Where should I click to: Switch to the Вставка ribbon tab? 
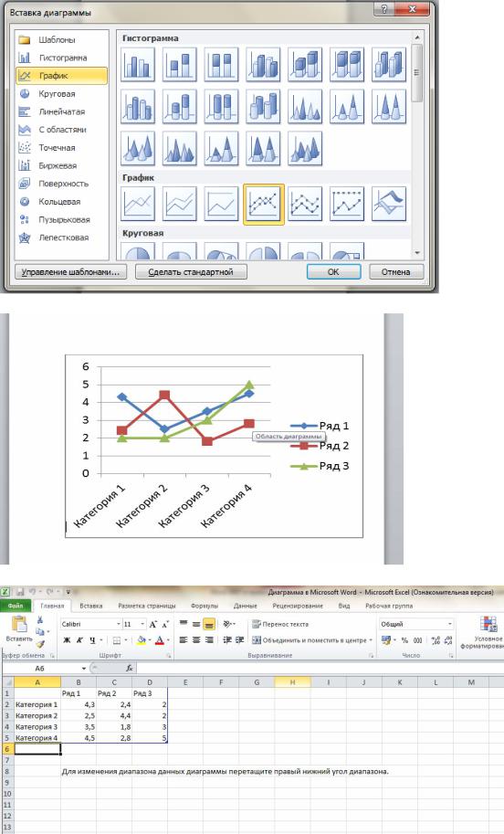[91, 606]
